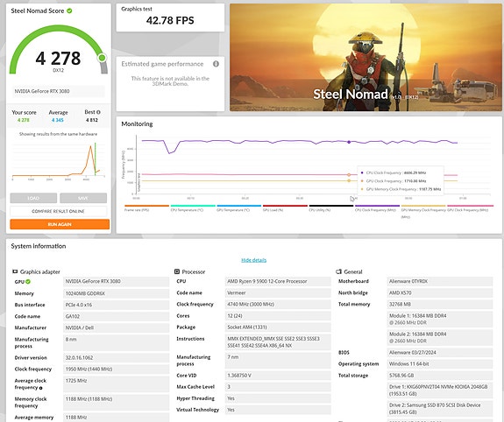Screen dimensions: 504x422
Task: Click the North bridge value AMD X570
Action: [x=440, y=293]
